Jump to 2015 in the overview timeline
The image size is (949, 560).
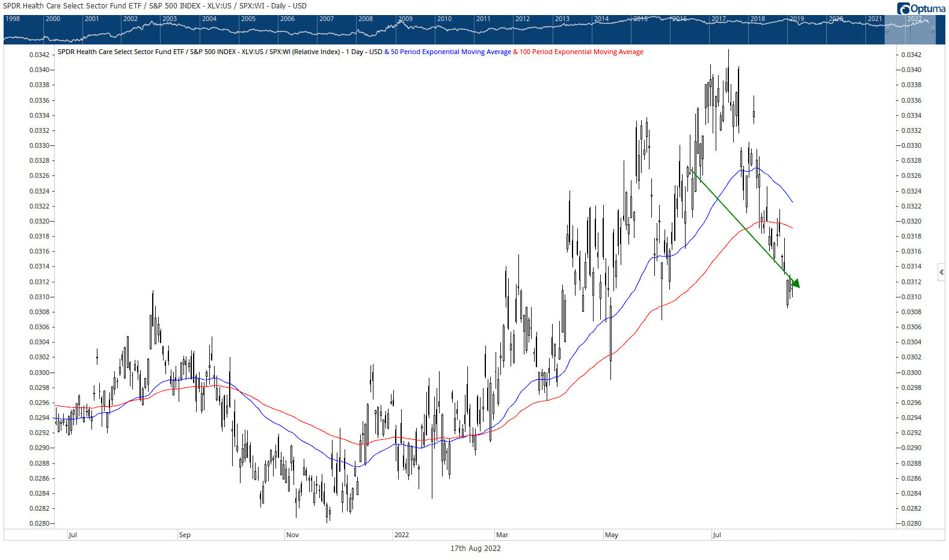[640, 19]
